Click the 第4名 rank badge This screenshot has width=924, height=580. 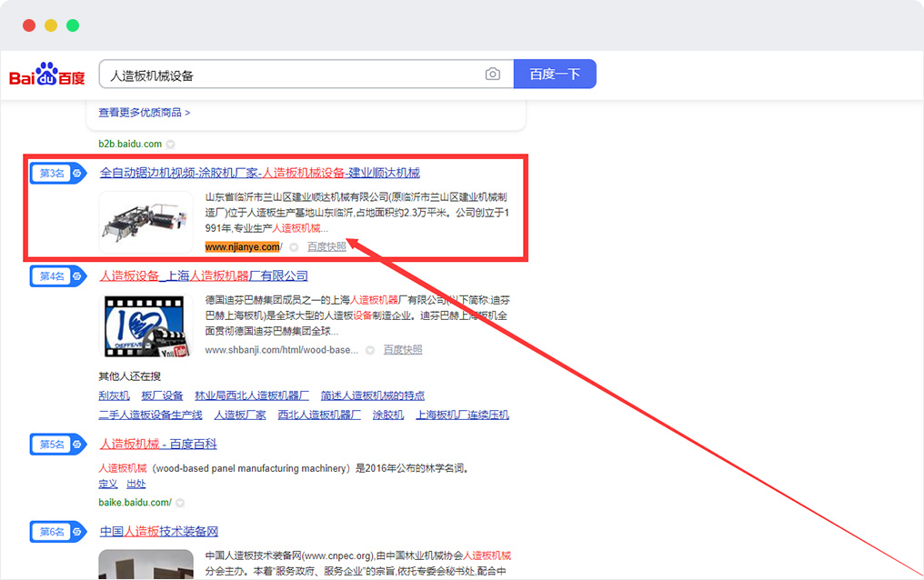click(58, 276)
